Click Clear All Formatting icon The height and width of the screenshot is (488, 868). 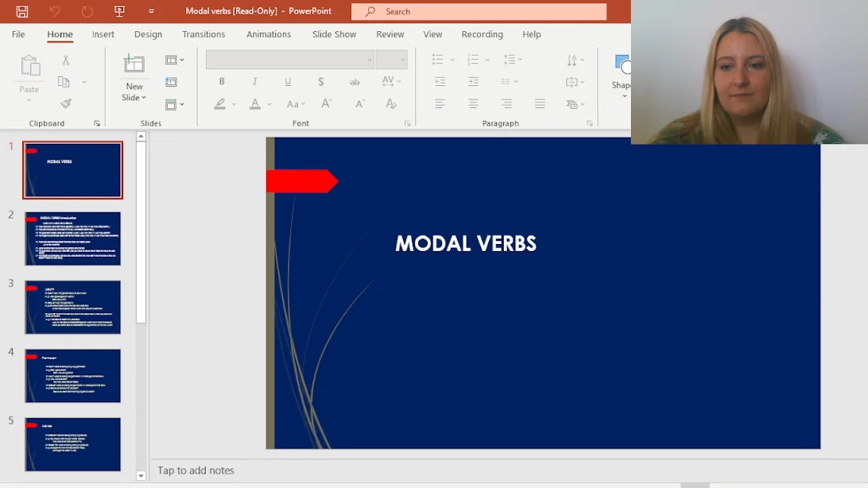coord(391,103)
